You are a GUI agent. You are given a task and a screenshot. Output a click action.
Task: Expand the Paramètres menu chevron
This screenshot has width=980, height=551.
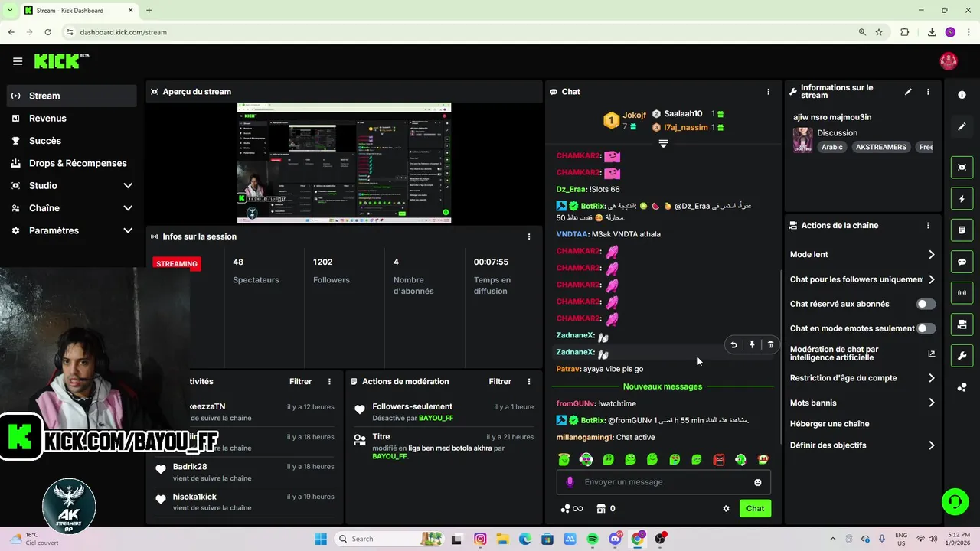coord(128,230)
